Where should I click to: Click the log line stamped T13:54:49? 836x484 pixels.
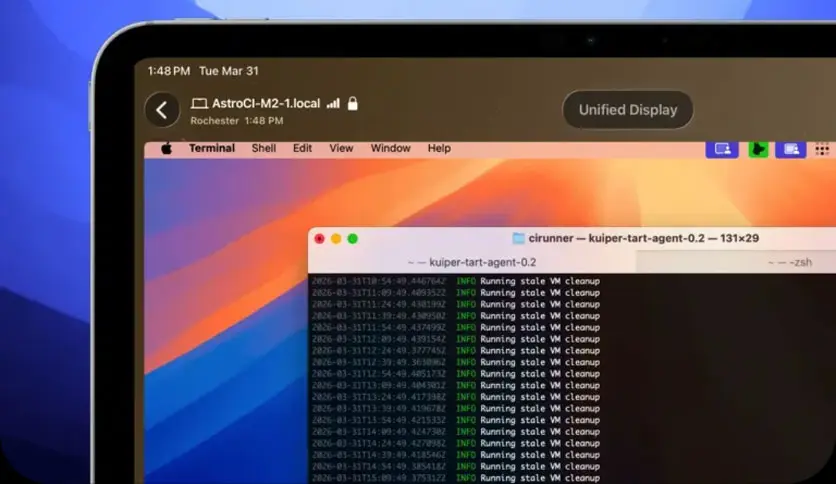pos(456,420)
